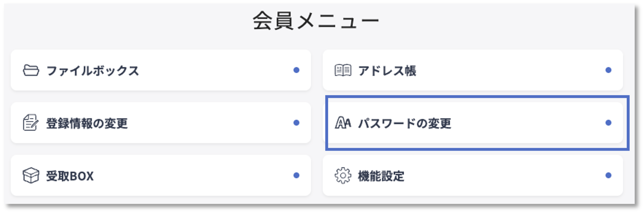The width and height of the screenshot is (644, 214).
Task: Open the 機能設定 gear icon
Action: (x=343, y=175)
